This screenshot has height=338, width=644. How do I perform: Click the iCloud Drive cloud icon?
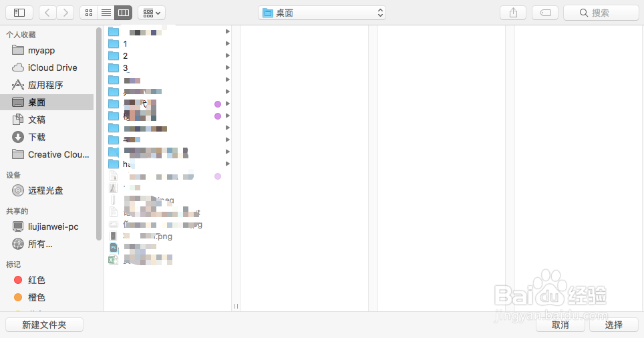pos(17,67)
